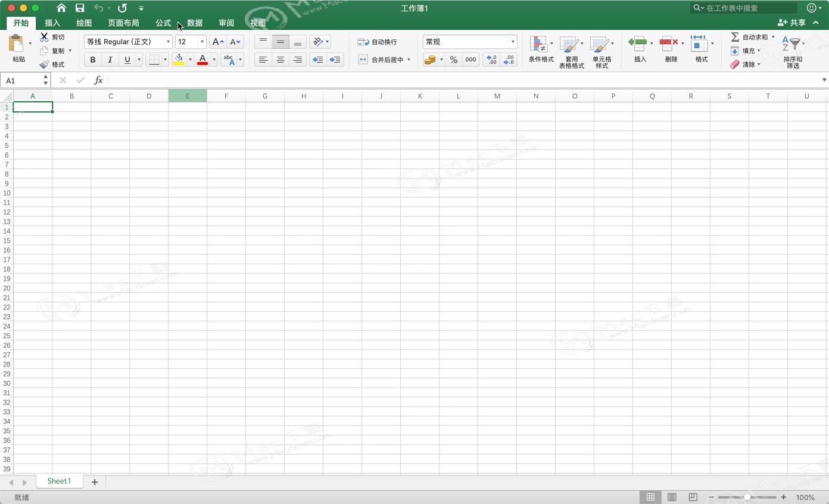Open the Insert Function fx icon
Screen dimensions: 829x504
pyautogui.click(x=99, y=80)
